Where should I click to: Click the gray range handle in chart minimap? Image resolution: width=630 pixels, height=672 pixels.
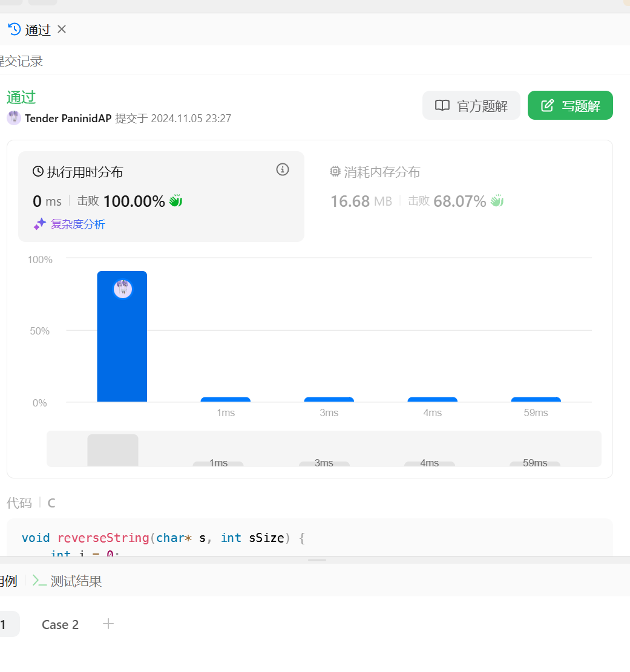[113, 450]
